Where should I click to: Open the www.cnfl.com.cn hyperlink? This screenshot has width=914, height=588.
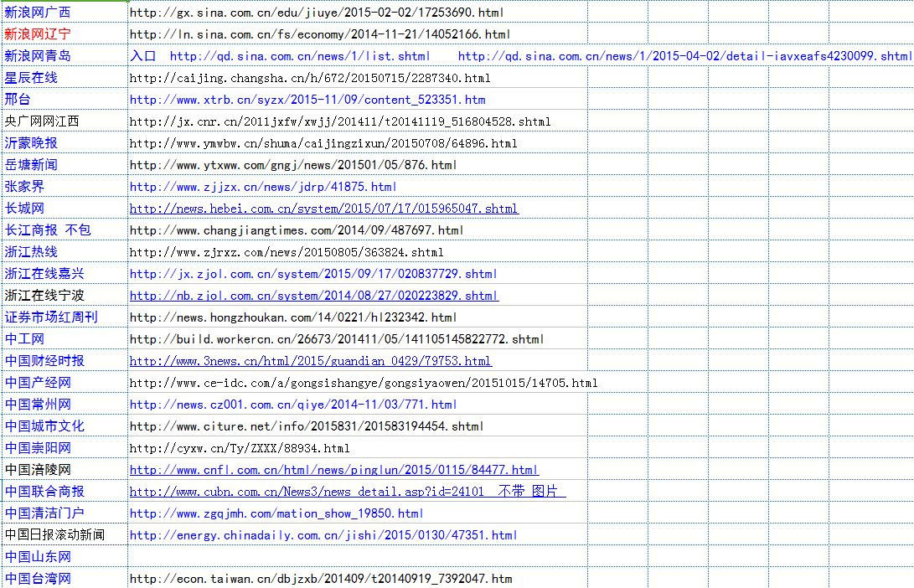tap(334, 470)
